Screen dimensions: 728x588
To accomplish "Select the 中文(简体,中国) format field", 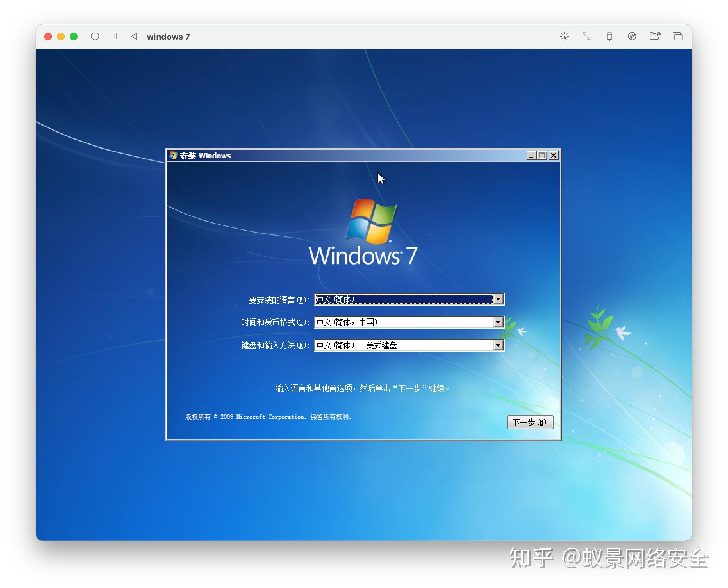I will pyautogui.click(x=409, y=322).
